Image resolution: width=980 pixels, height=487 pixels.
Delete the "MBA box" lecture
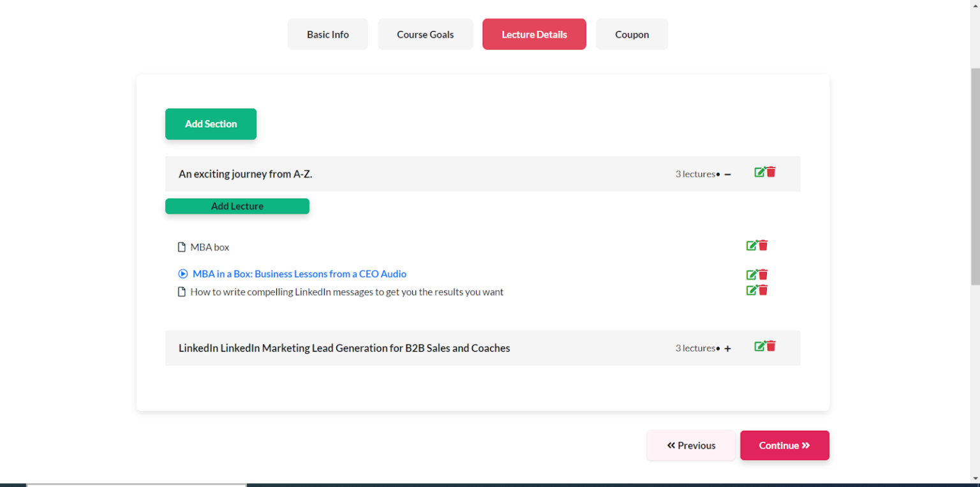pos(763,244)
